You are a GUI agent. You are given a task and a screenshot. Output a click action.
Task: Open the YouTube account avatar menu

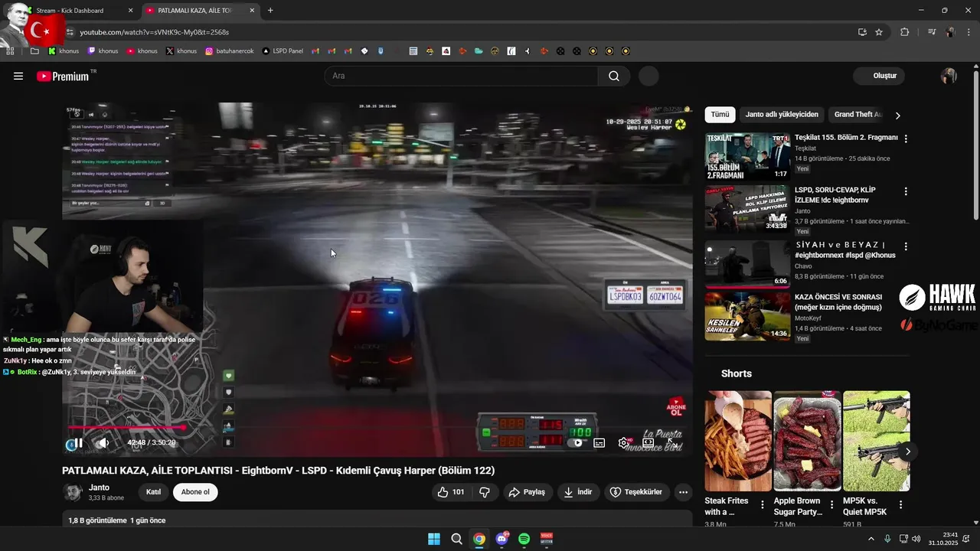949,76
